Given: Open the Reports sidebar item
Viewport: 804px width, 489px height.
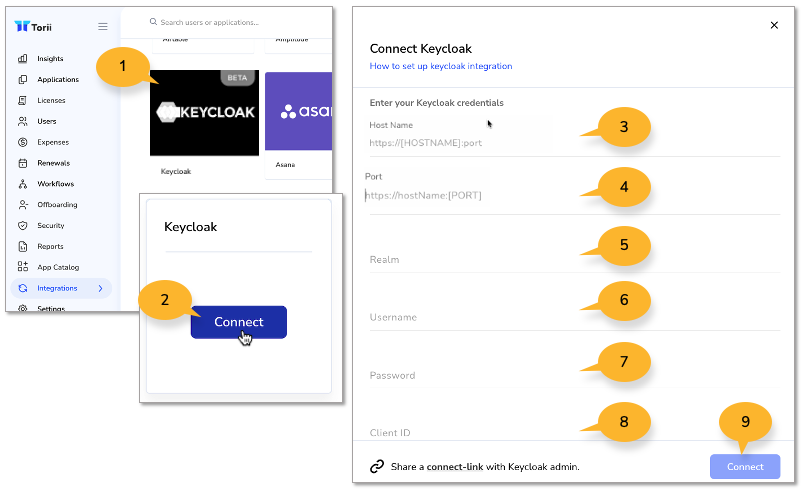Looking at the screenshot, I should [50, 247].
